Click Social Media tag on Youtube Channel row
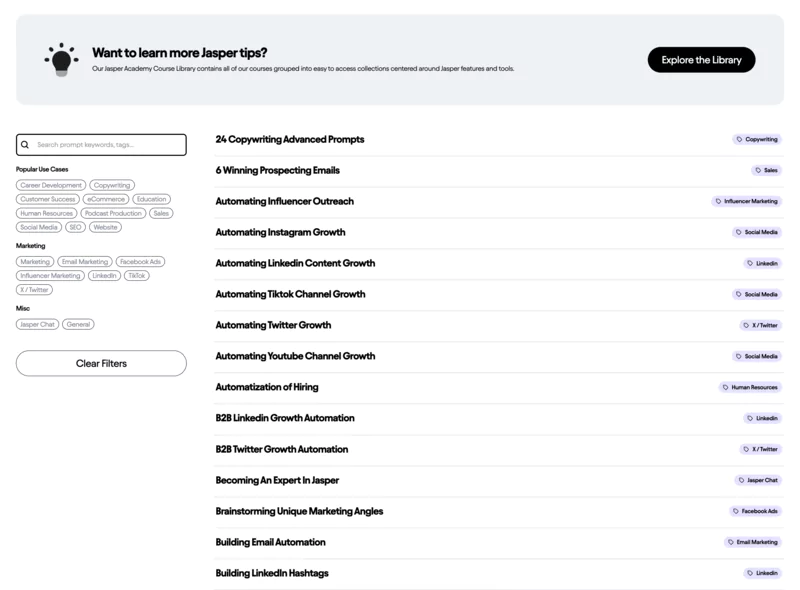 (756, 356)
